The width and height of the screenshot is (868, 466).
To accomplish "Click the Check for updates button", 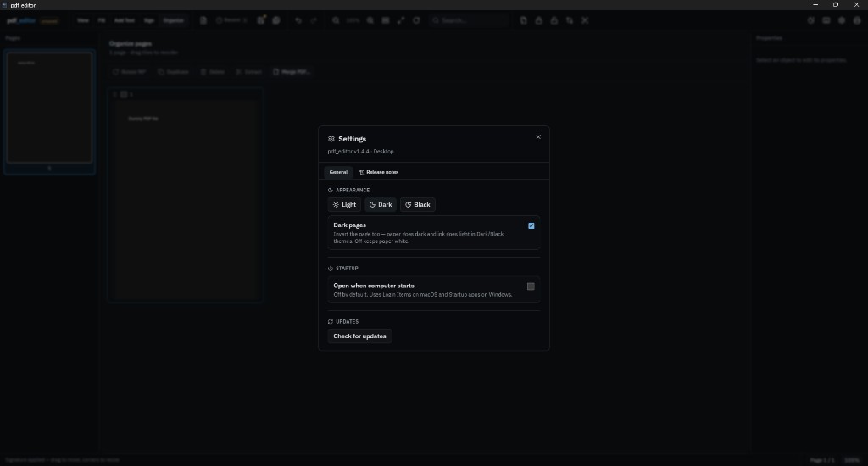I will 359,336.
